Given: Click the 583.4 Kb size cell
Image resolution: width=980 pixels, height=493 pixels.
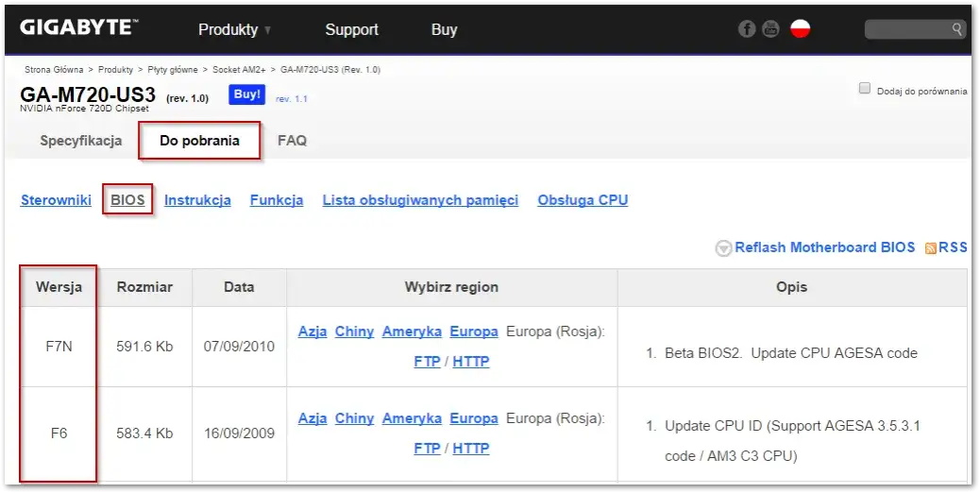Looking at the screenshot, I should [145, 433].
